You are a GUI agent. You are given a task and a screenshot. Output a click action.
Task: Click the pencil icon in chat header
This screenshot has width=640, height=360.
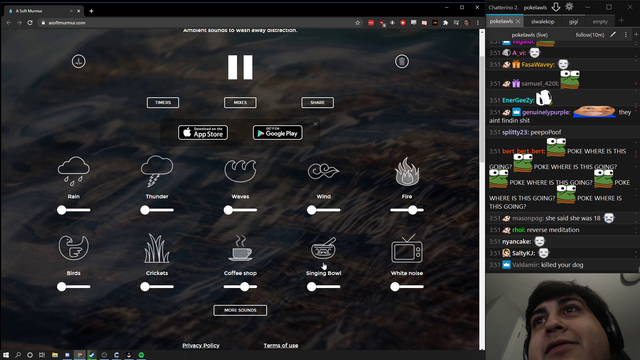(x=613, y=35)
